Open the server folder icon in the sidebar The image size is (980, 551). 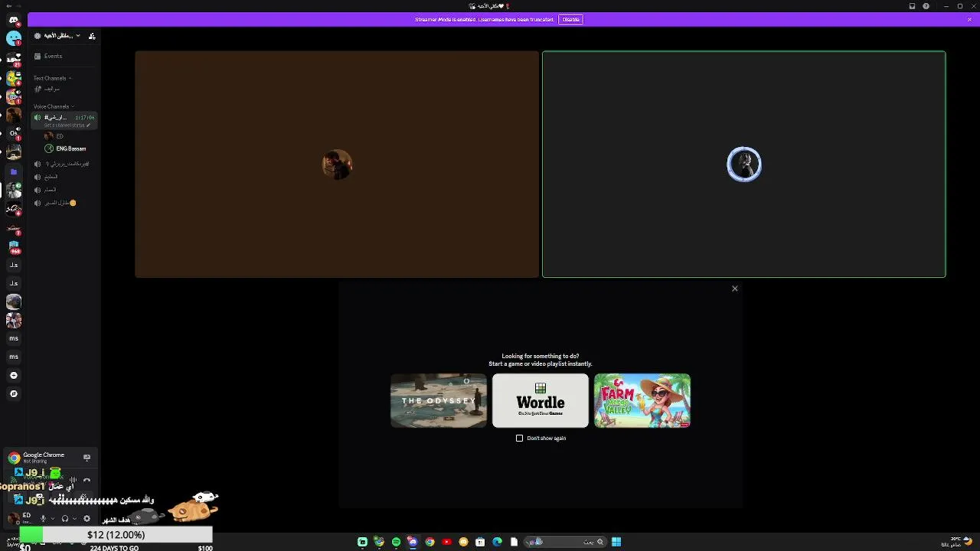(13, 172)
